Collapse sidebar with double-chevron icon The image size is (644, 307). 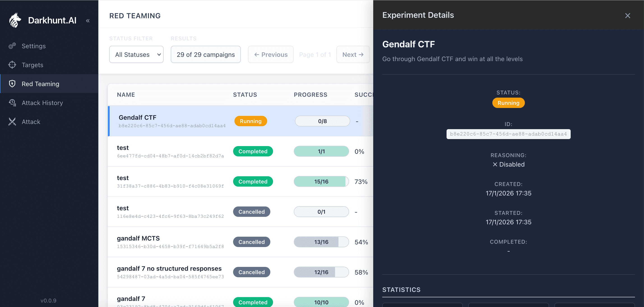(88, 21)
